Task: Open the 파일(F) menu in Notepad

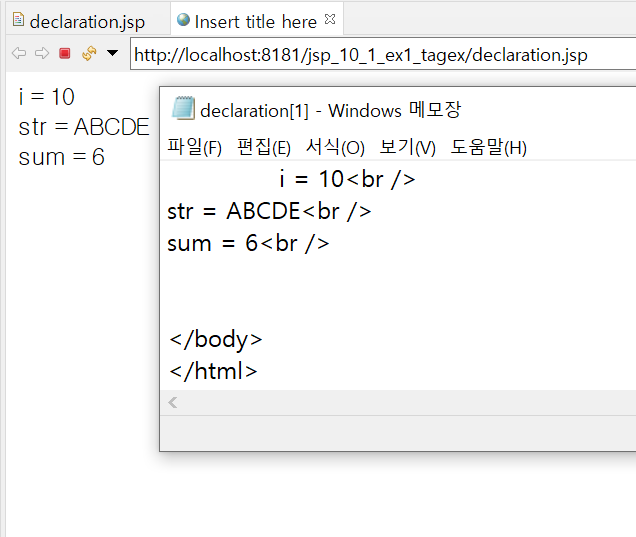Action: click(x=194, y=147)
